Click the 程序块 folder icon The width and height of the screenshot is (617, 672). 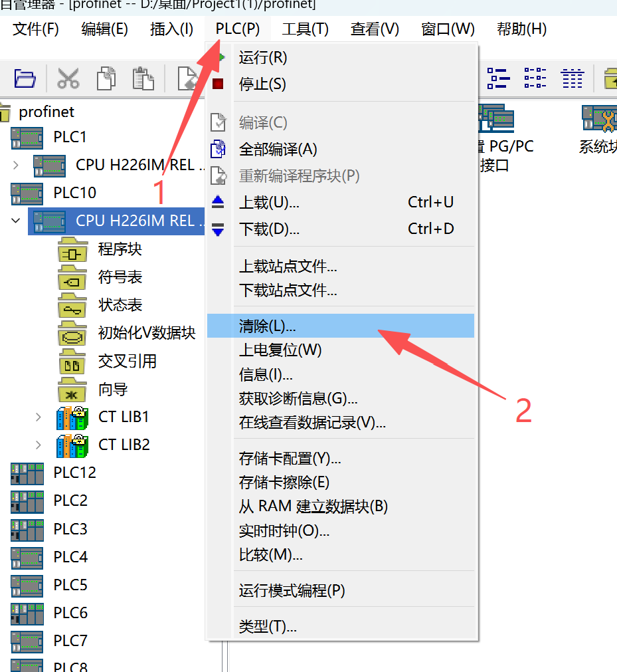click(x=72, y=250)
